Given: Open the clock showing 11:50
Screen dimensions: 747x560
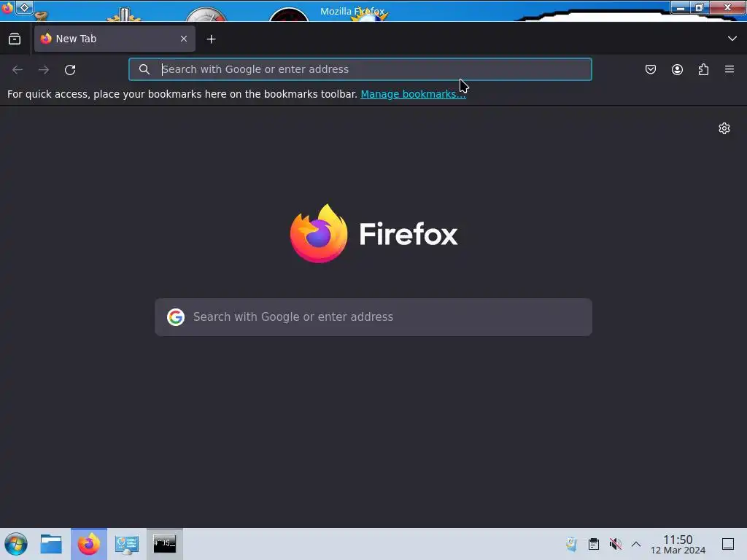Looking at the screenshot, I should (678, 544).
